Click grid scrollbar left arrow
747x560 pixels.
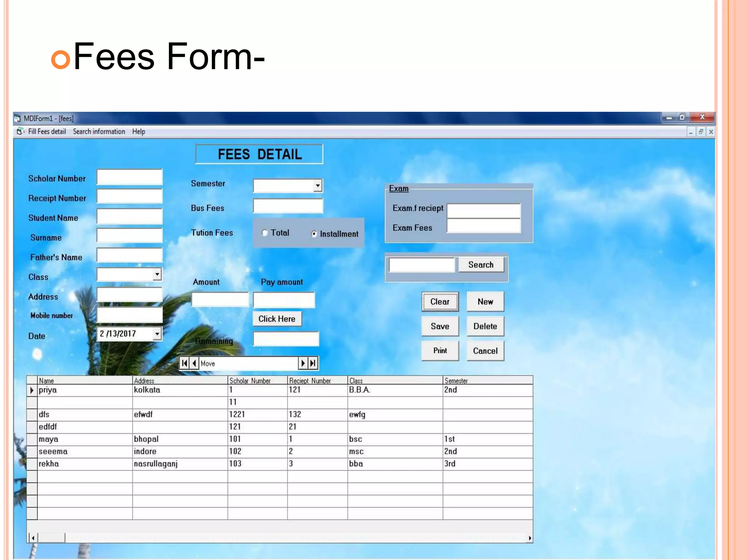pos(33,538)
